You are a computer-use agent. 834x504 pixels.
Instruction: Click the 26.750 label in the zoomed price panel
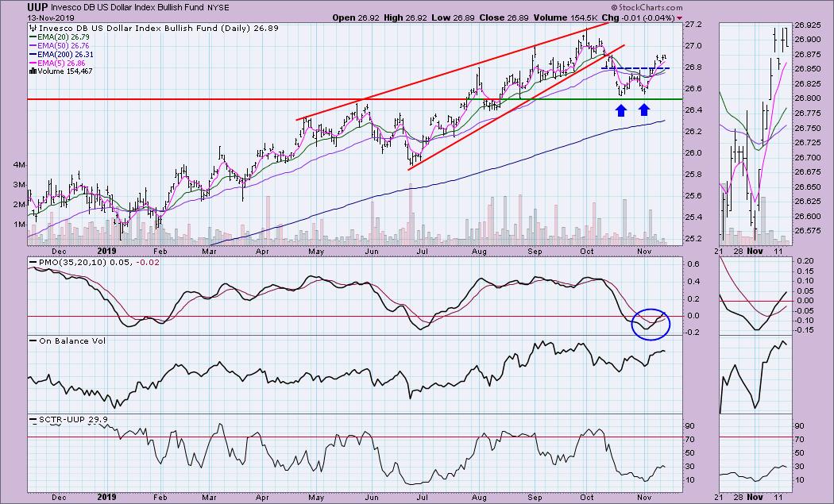[x=806, y=128]
